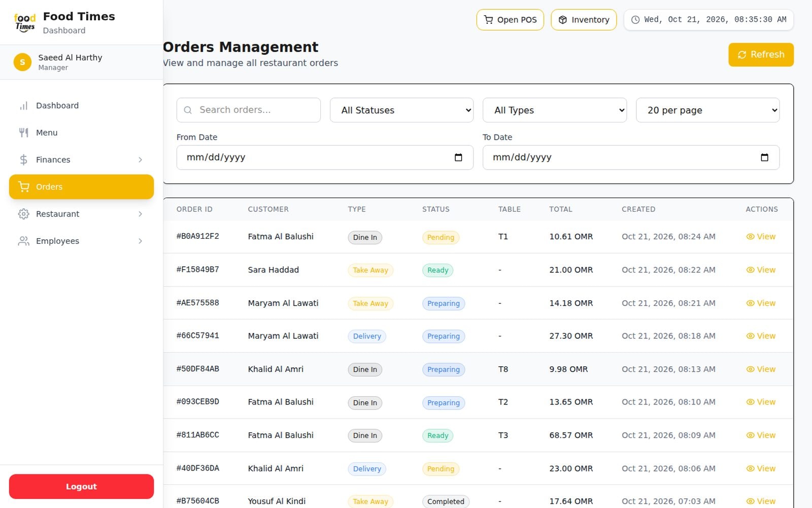Open the To Date calendar picker icon
The height and width of the screenshot is (508, 812).
pos(764,157)
